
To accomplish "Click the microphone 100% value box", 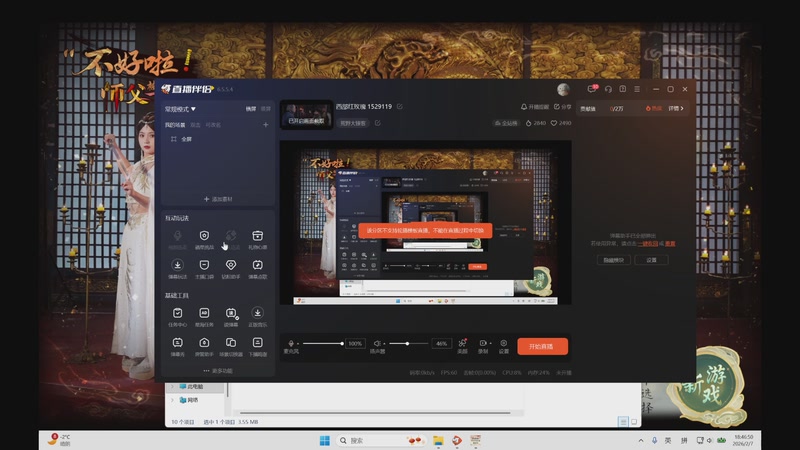I will click(355, 343).
